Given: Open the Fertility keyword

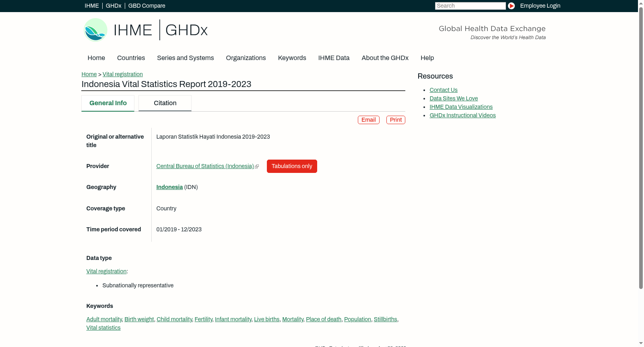Looking at the screenshot, I should (203, 319).
